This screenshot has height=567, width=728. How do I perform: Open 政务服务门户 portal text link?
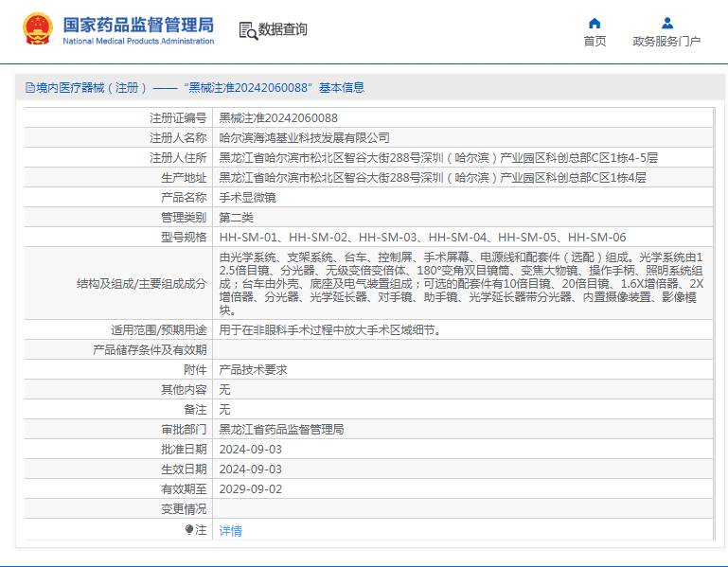(x=666, y=42)
